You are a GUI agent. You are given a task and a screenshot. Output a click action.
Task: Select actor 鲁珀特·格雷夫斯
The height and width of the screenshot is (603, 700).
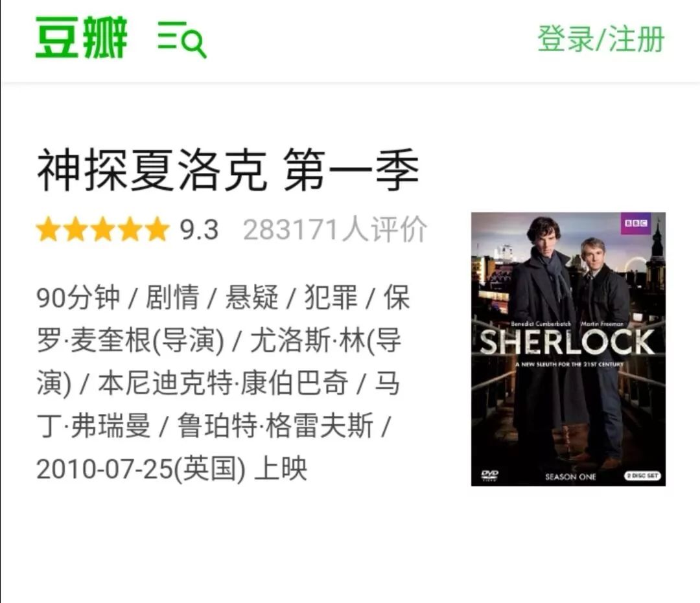tap(275, 426)
